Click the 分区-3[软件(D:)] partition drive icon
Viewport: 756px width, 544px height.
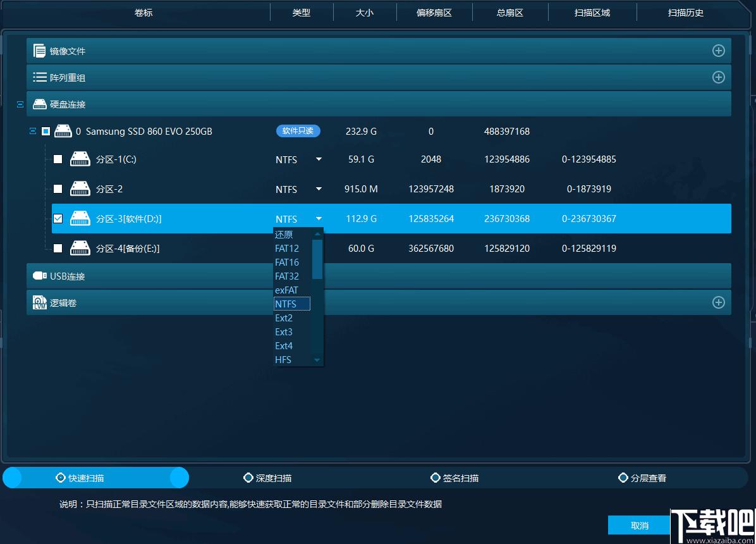[x=80, y=219]
